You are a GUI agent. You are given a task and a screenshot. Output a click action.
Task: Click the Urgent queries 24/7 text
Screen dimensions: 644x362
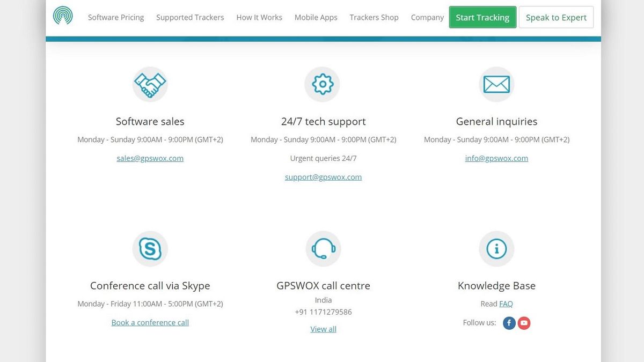(324, 158)
